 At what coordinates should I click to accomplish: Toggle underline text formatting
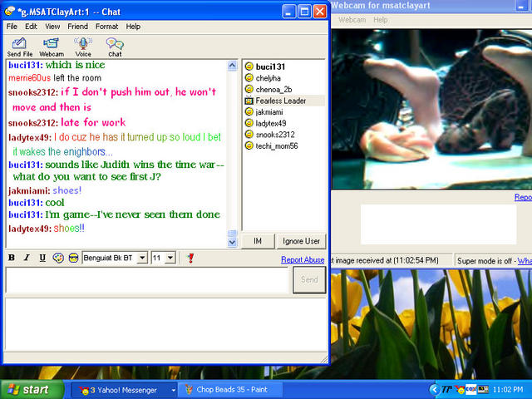pos(42,258)
